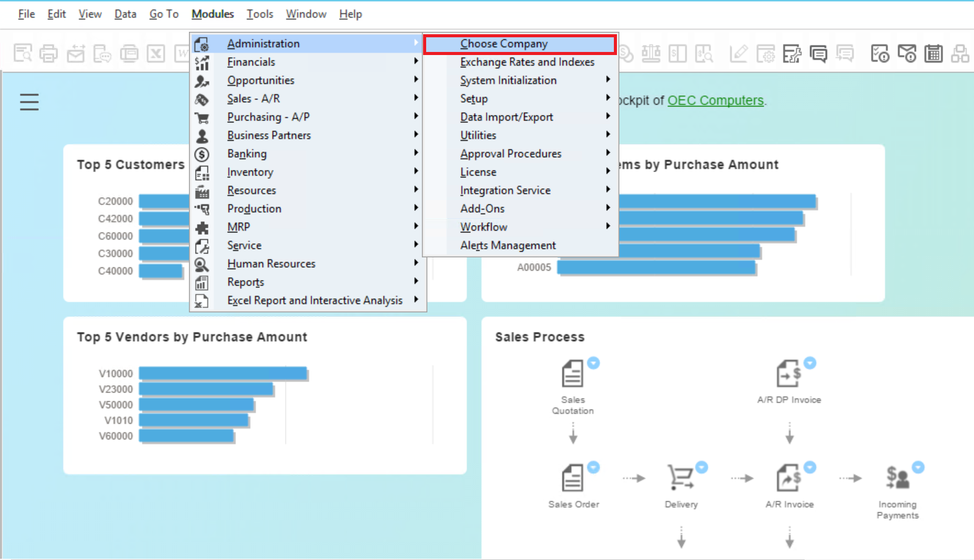Viewport: 974px width, 560px height.
Task: Click the Print toolbar icon
Action: [x=49, y=54]
